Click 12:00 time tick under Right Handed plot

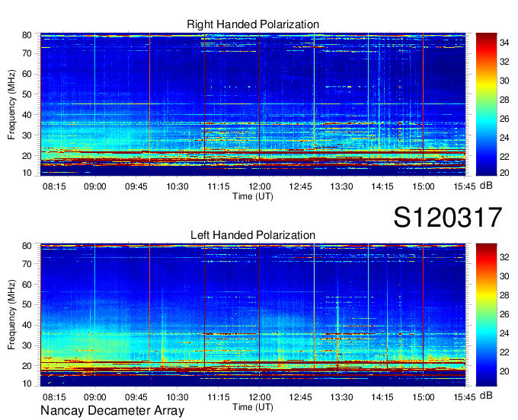[259, 186]
